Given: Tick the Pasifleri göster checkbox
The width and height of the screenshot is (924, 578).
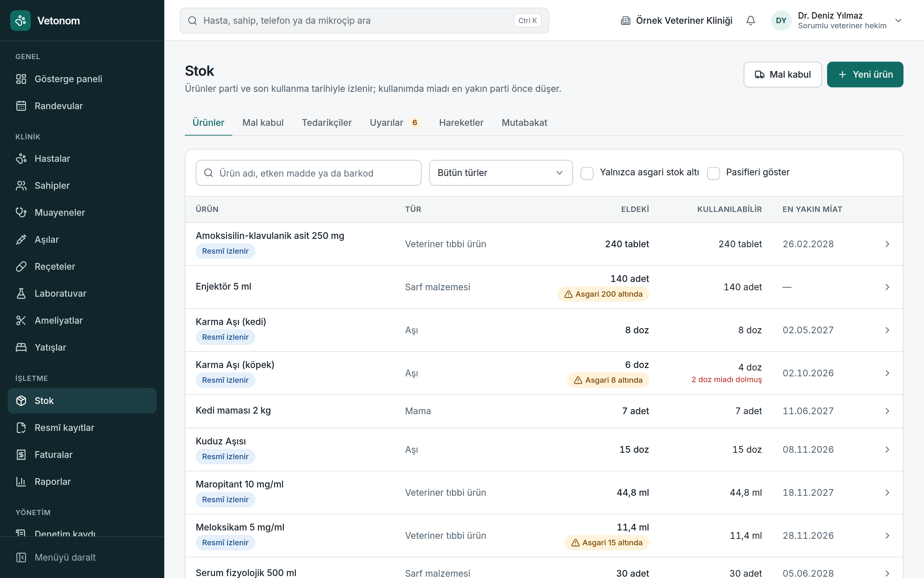Looking at the screenshot, I should (713, 173).
